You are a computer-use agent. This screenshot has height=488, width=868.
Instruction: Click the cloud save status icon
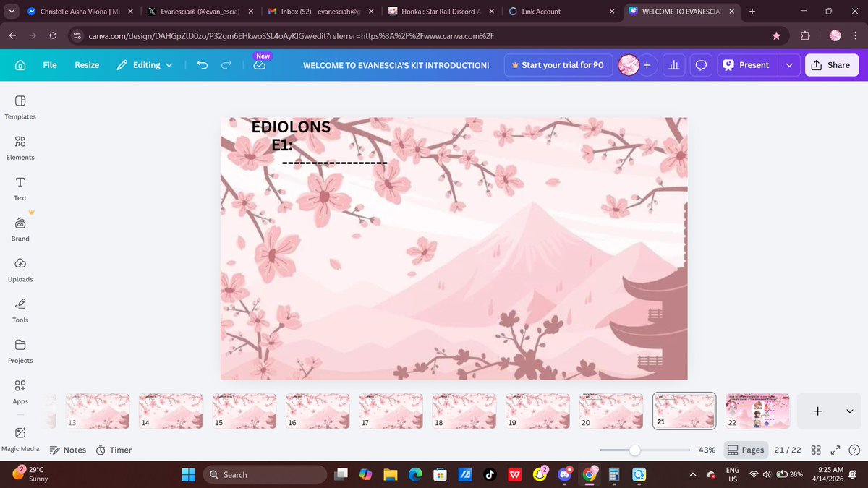[x=260, y=65]
